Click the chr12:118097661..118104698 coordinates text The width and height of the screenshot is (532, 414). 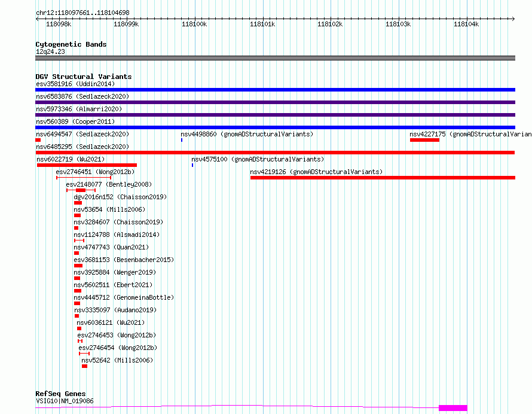(x=82, y=13)
